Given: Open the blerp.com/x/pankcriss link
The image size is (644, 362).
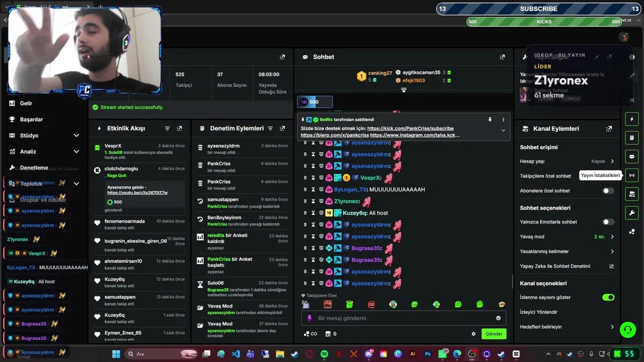Looking at the screenshot, I should click(x=335, y=135).
